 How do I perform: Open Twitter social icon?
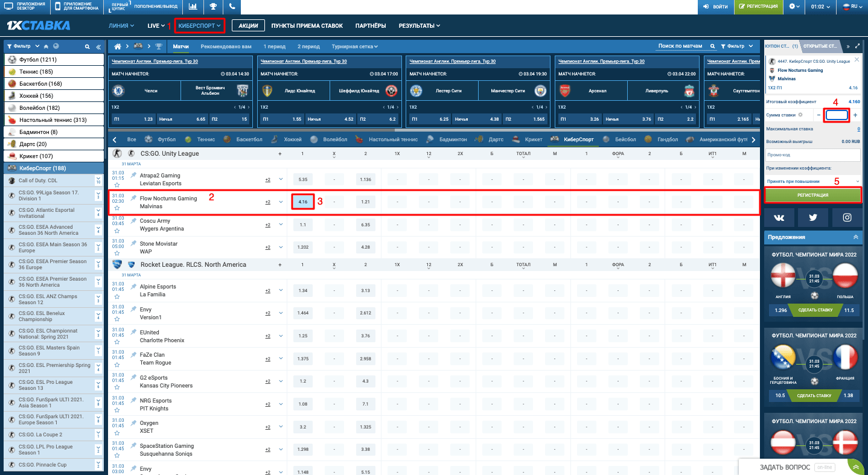(x=812, y=217)
